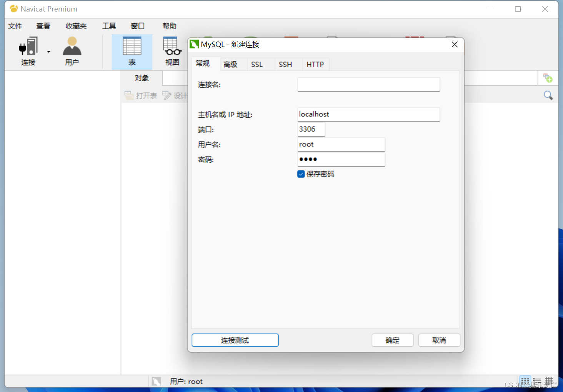
Task: Open the 工具 menu
Action: click(x=109, y=26)
